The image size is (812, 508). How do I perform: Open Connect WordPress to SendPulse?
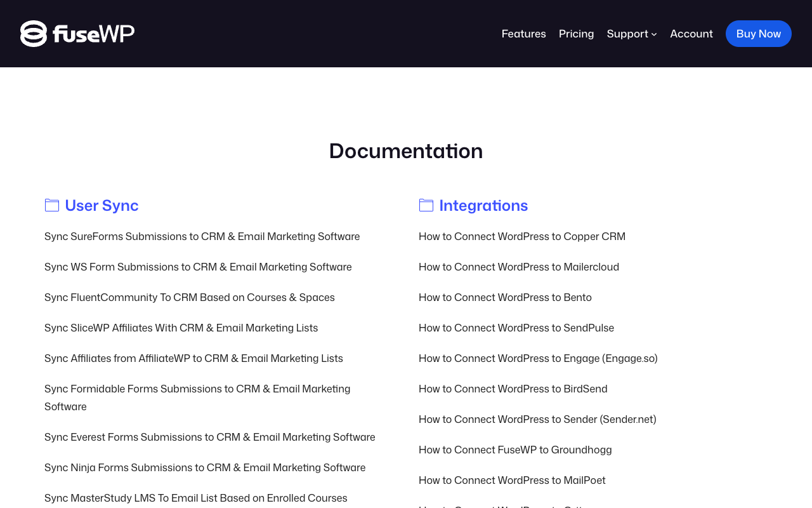(x=516, y=328)
